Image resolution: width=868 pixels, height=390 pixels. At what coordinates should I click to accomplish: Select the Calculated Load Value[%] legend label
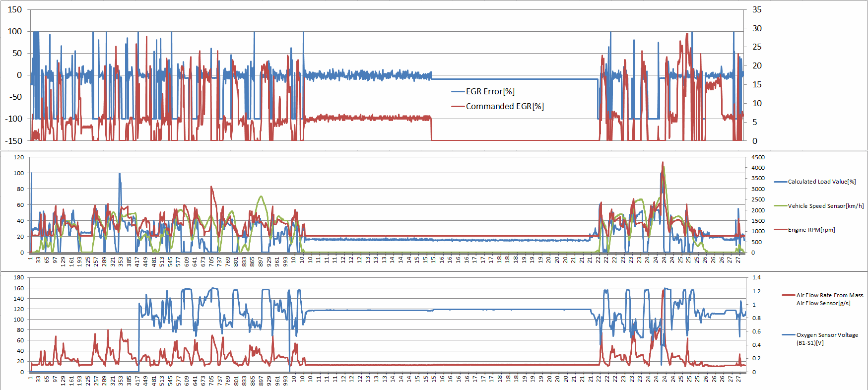click(x=821, y=182)
